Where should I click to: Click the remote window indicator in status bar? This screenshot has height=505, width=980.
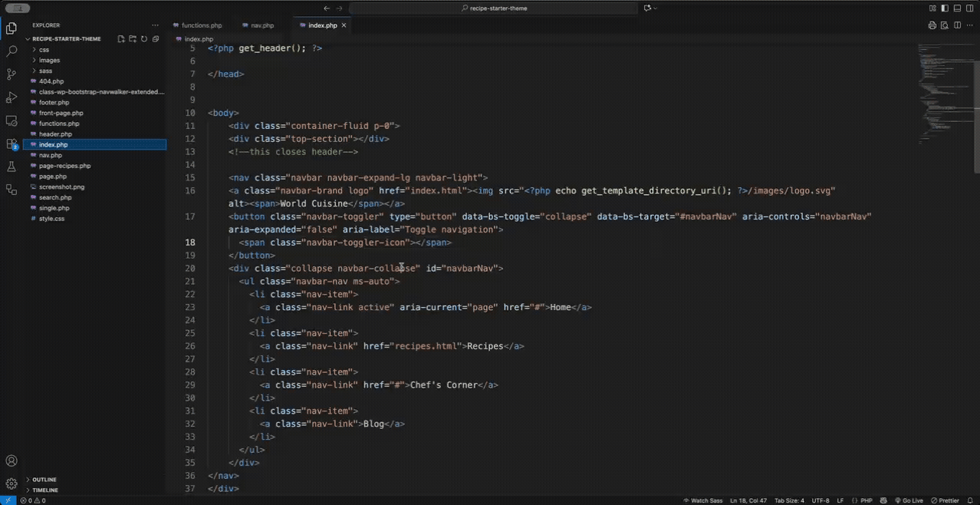tap(8, 500)
